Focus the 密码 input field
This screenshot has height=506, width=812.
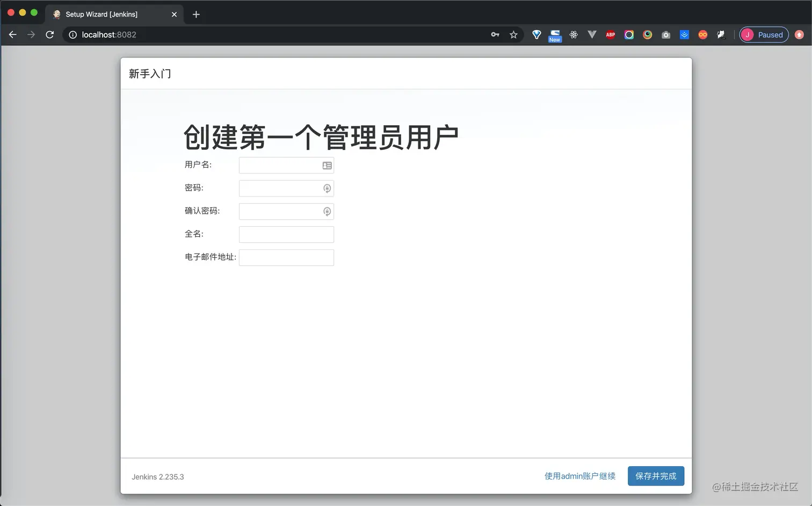coord(286,189)
